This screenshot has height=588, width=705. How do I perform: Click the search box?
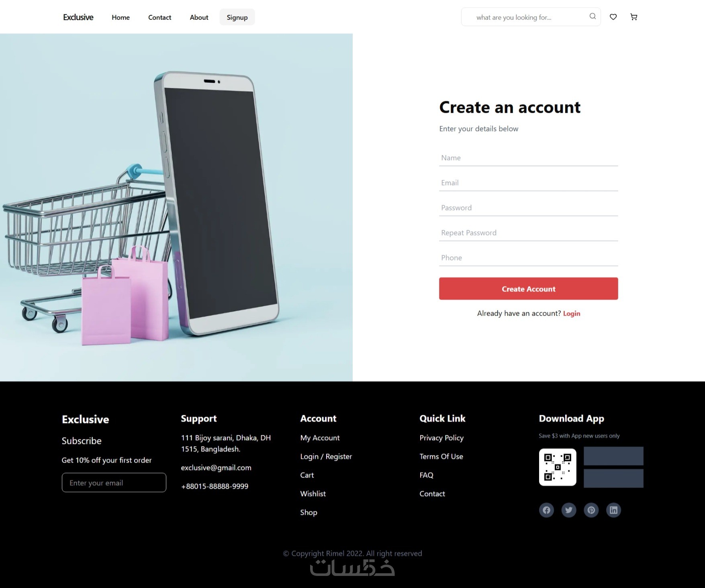(531, 17)
